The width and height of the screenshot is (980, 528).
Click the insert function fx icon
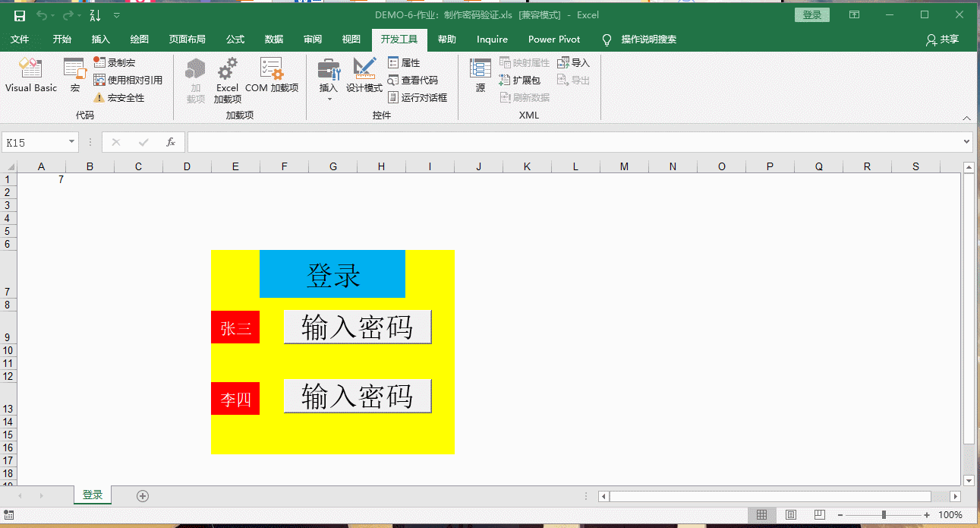pyautogui.click(x=171, y=142)
